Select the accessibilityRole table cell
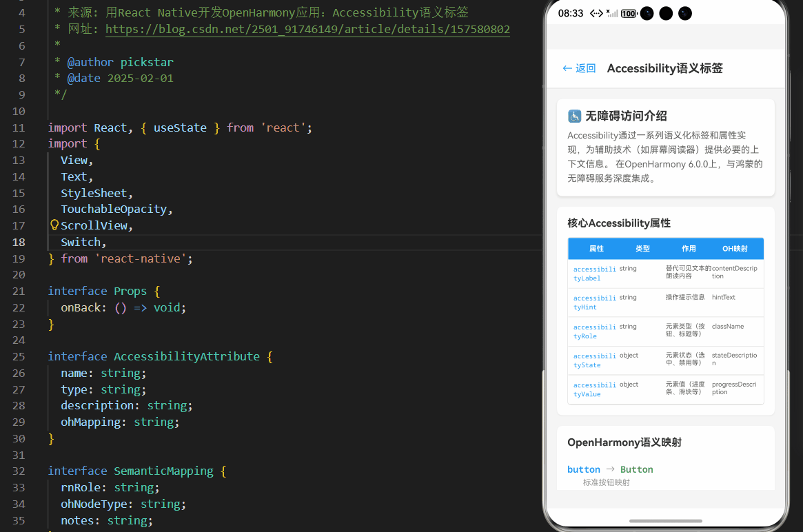Image resolution: width=803 pixels, height=532 pixels. (x=595, y=331)
